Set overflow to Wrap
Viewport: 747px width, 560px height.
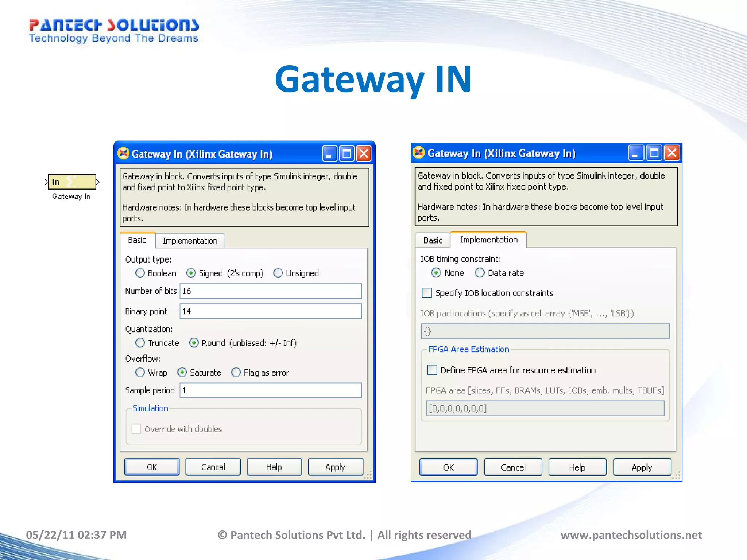pos(140,372)
